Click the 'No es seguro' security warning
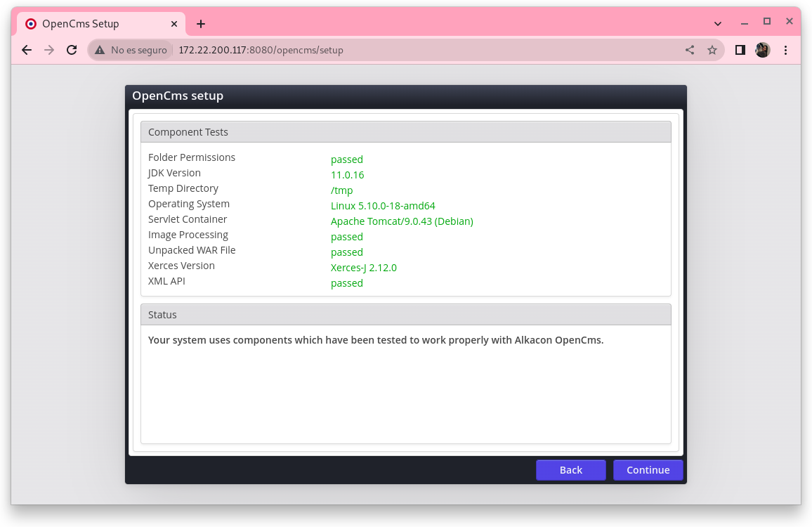 (x=131, y=50)
